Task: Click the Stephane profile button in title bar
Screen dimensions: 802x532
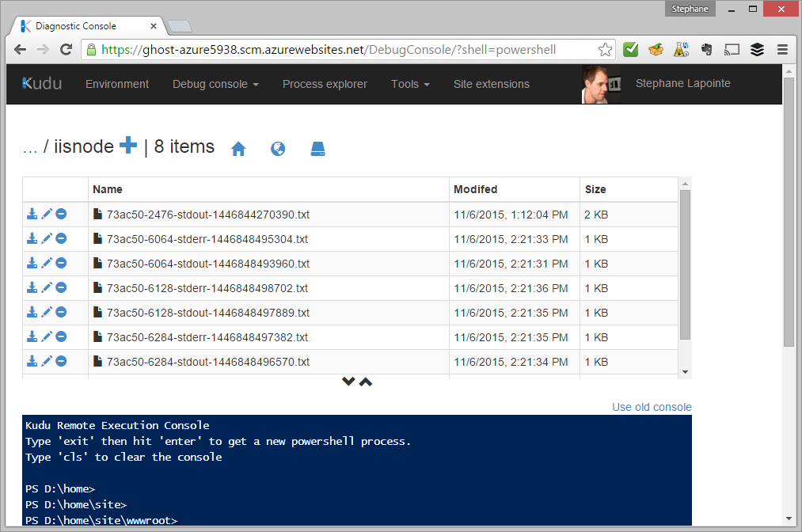Action: pos(690,9)
